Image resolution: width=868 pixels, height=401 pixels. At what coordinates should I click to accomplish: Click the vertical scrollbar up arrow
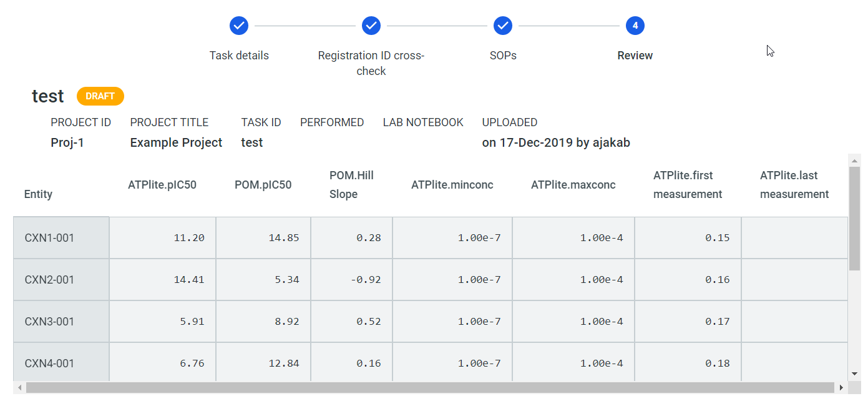click(x=854, y=160)
